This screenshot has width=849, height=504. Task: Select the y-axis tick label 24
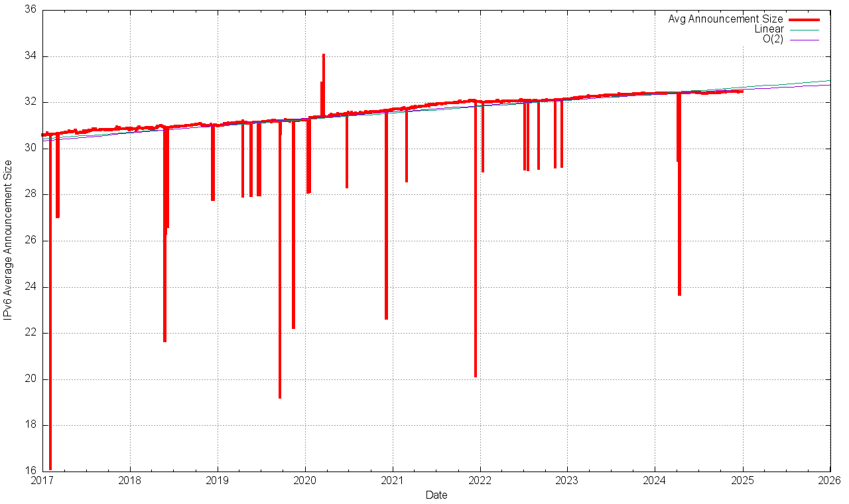(31, 286)
